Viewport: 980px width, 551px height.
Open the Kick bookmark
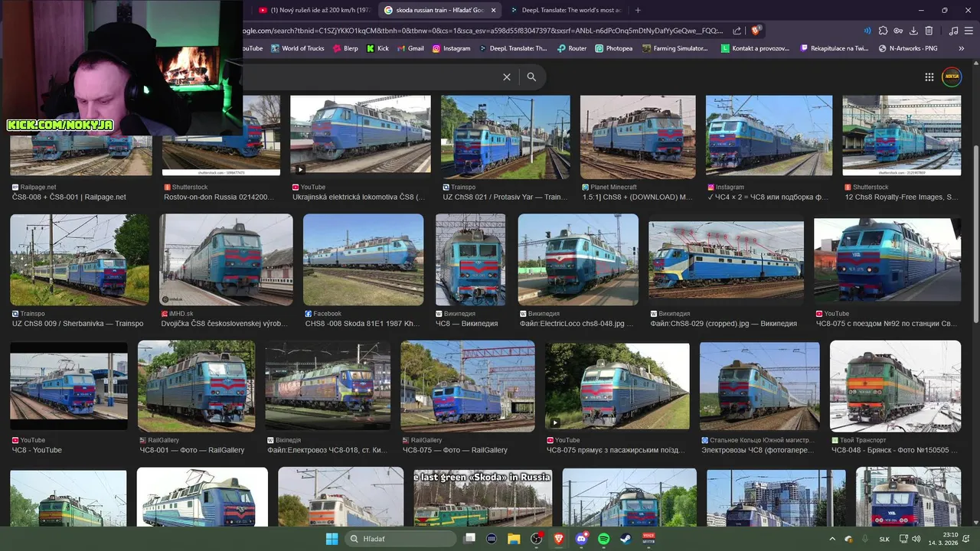pyautogui.click(x=377, y=48)
